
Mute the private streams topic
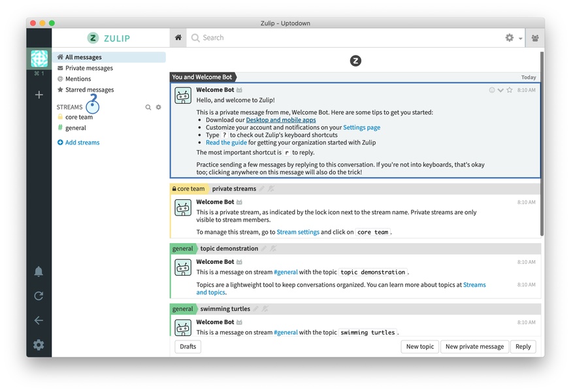(x=271, y=189)
